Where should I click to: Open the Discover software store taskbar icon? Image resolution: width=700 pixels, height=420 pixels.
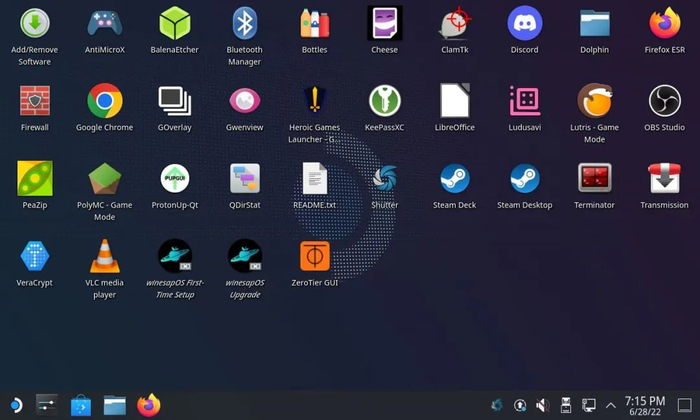81,405
